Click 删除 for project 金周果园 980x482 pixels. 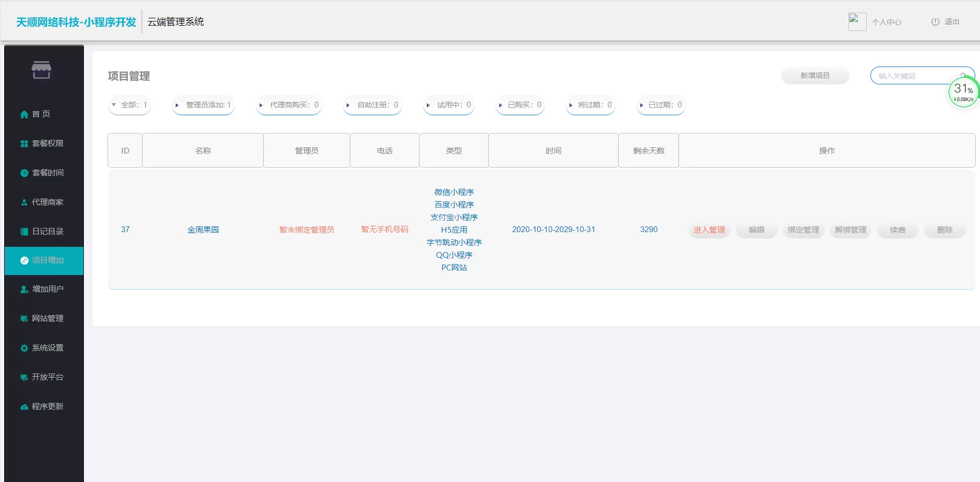point(944,230)
